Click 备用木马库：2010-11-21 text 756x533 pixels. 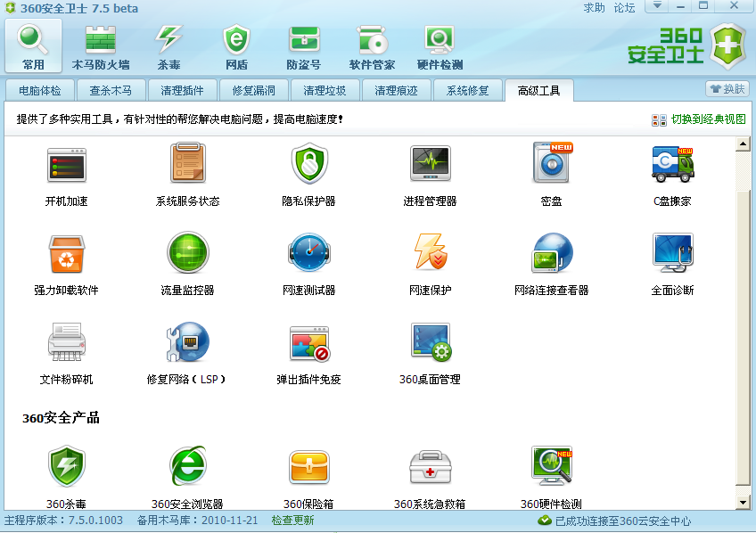point(198,521)
